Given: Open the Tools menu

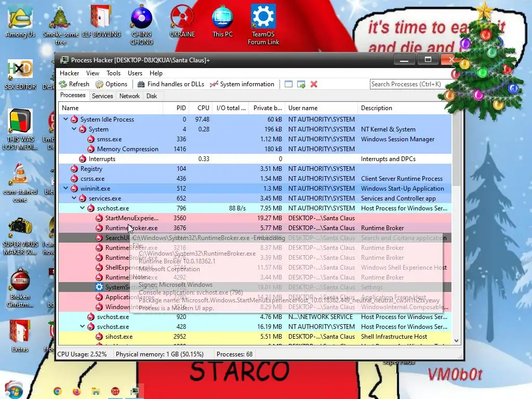Looking at the screenshot, I should (113, 73).
